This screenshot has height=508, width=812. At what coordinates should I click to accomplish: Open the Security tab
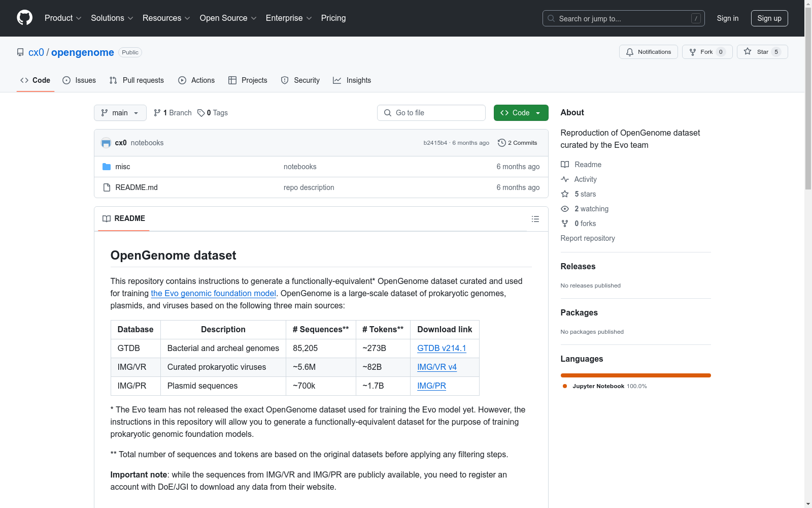(x=300, y=80)
